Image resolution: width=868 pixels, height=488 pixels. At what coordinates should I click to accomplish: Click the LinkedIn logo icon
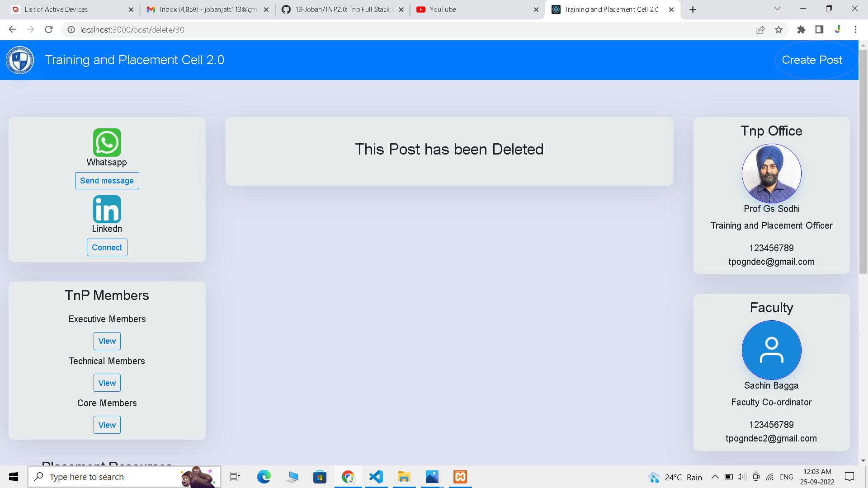point(107,209)
